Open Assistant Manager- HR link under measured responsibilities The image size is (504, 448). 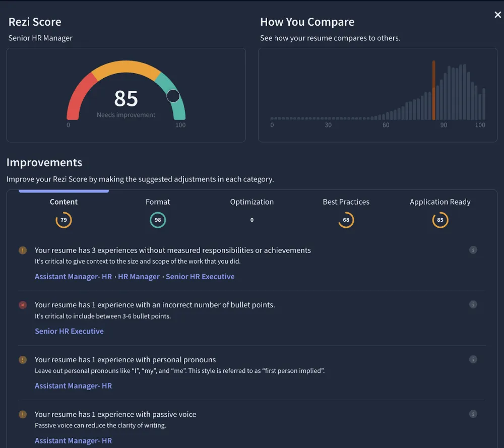[73, 276]
